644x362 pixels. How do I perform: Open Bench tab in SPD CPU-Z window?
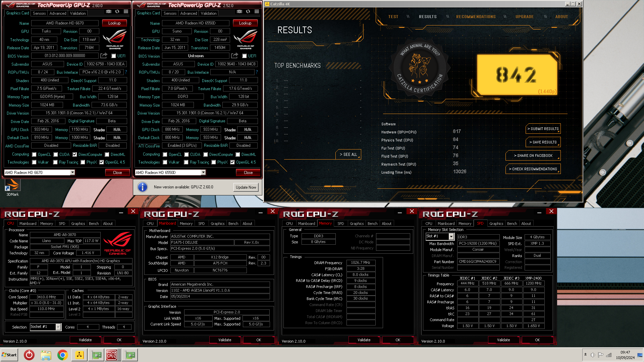[x=512, y=224]
